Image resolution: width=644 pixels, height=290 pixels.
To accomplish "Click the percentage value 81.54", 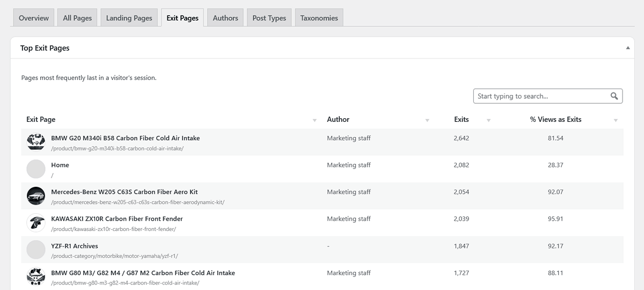I will (x=555, y=138).
